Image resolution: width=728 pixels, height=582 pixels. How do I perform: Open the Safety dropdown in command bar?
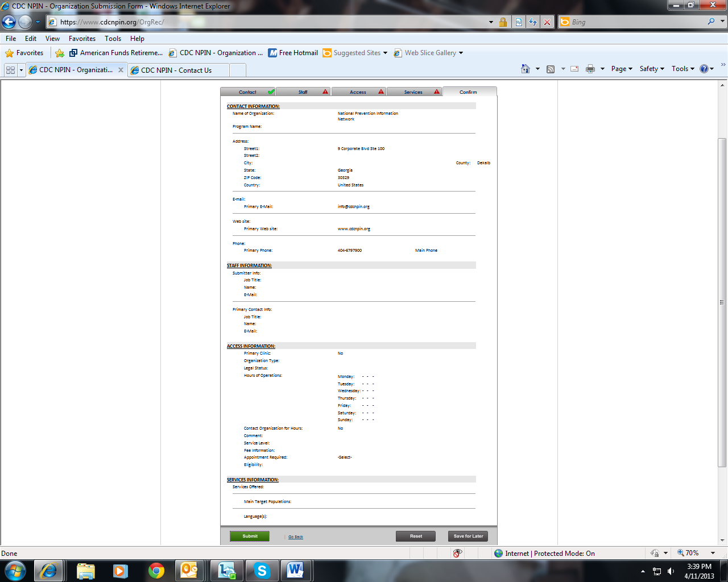[x=652, y=69]
